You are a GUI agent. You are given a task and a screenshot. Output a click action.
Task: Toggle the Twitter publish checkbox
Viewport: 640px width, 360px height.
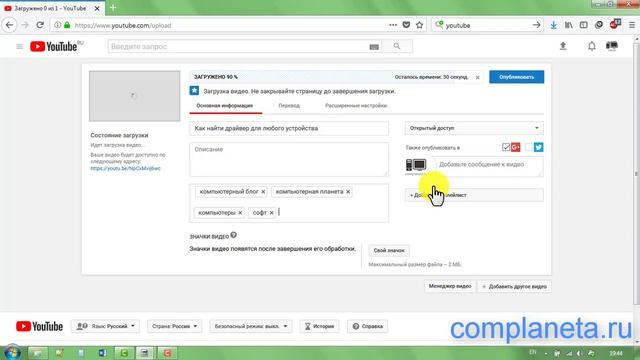point(529,147)
